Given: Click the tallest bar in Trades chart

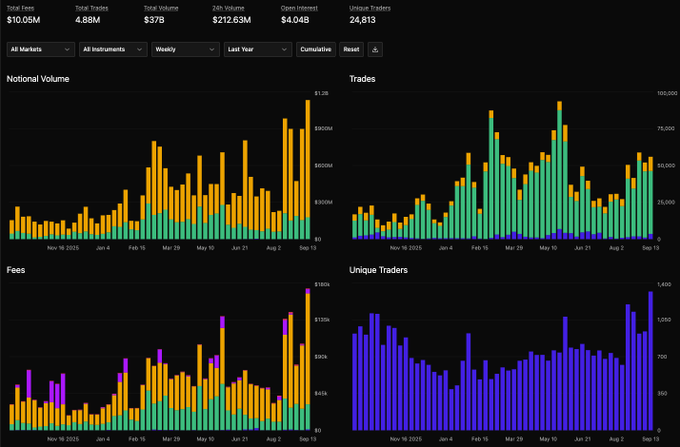Looking at the screenshot, I should pos(559,170).
